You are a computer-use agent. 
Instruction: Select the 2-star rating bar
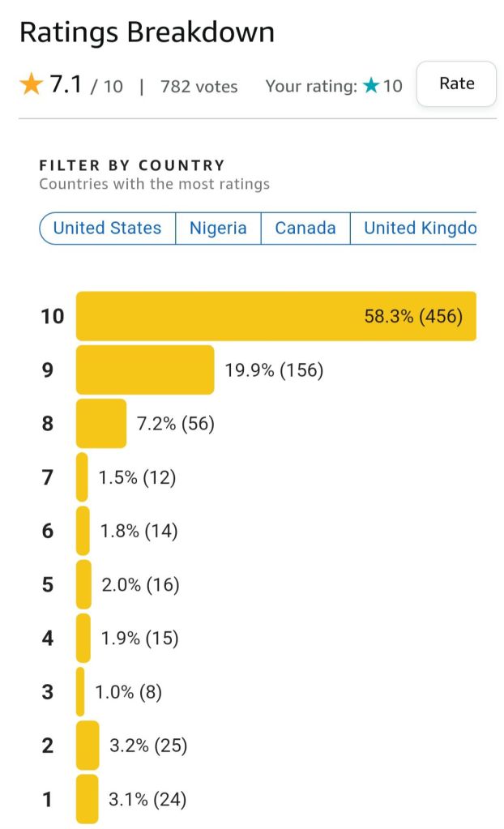88,745
